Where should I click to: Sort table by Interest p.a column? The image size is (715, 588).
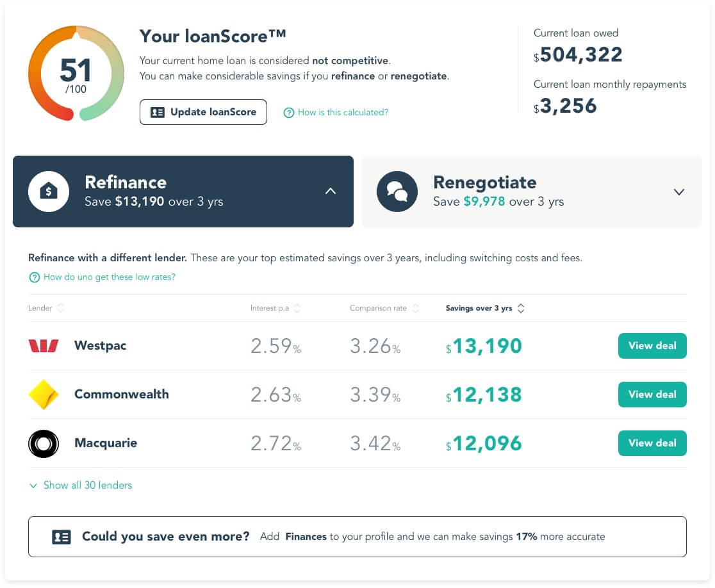(x=275, y=308)
